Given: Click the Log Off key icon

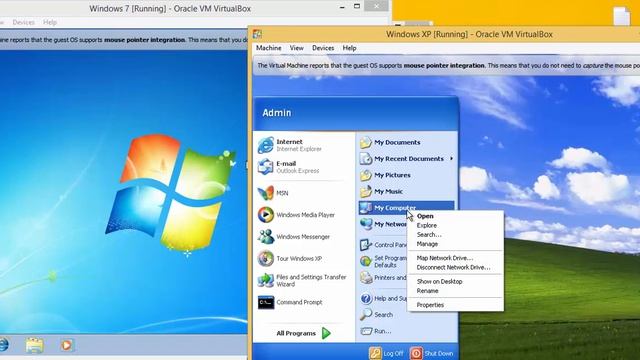Looking at the screenshot, I should [x=375, y=353].
